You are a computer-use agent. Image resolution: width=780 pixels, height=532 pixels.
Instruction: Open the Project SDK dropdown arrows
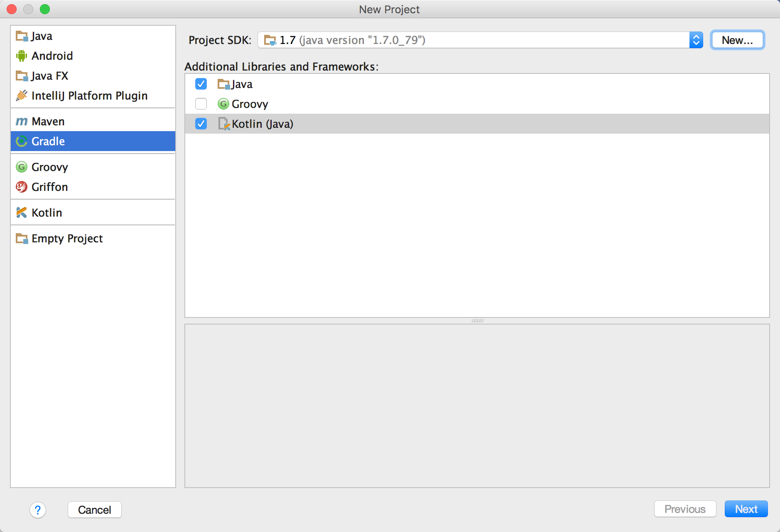696,40
